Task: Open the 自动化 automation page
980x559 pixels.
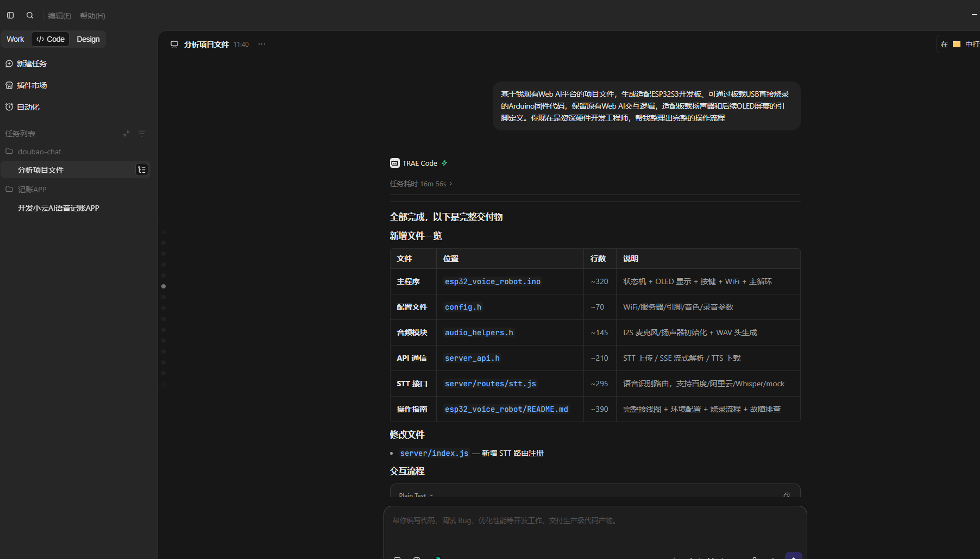Action: 22,107
